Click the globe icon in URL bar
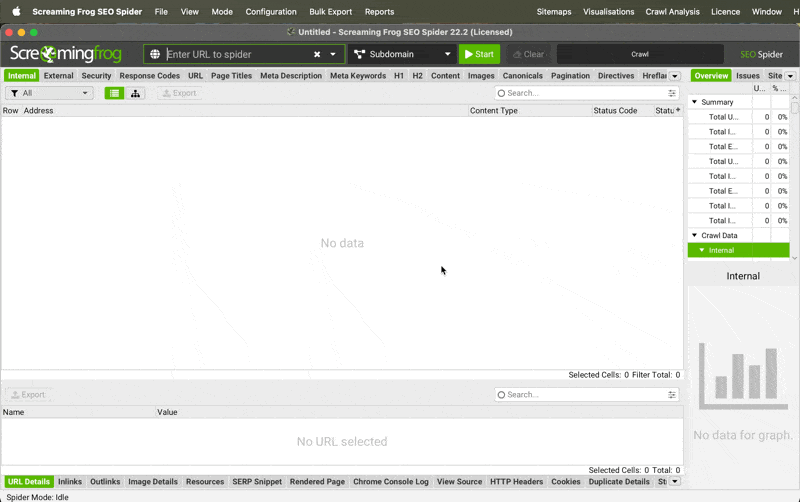This screenshot has height=502, width=800. tap(155, 54)
